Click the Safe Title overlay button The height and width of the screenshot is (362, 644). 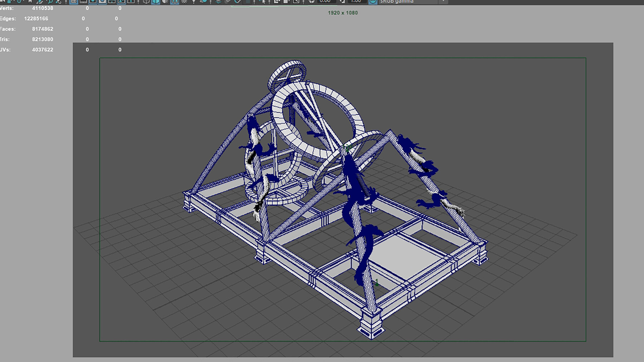point(131,1)
